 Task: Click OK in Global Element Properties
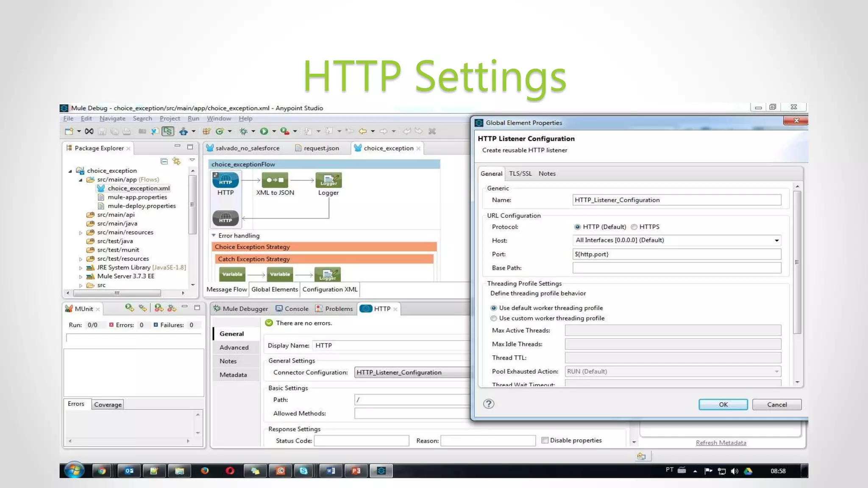pos(723,405)
